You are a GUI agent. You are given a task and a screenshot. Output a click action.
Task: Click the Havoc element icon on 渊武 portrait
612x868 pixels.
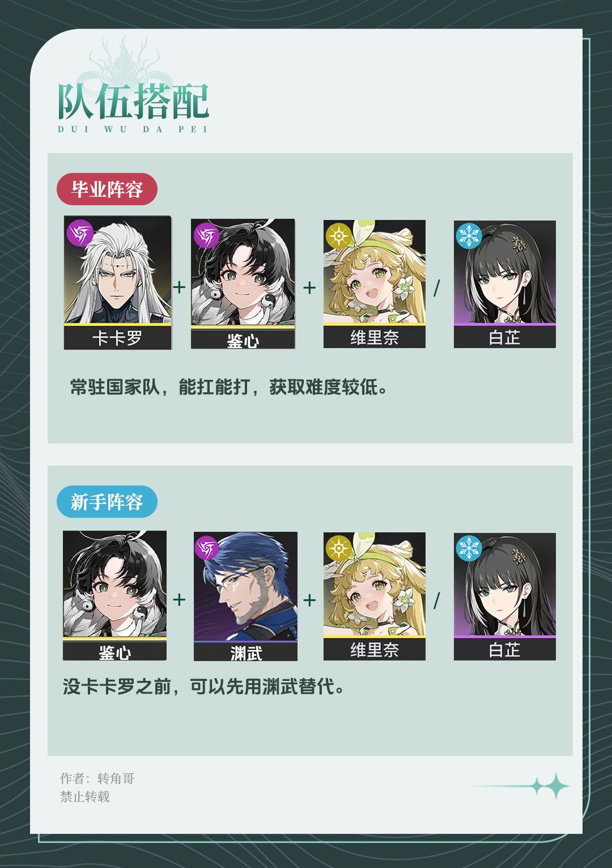pos(206,548)
